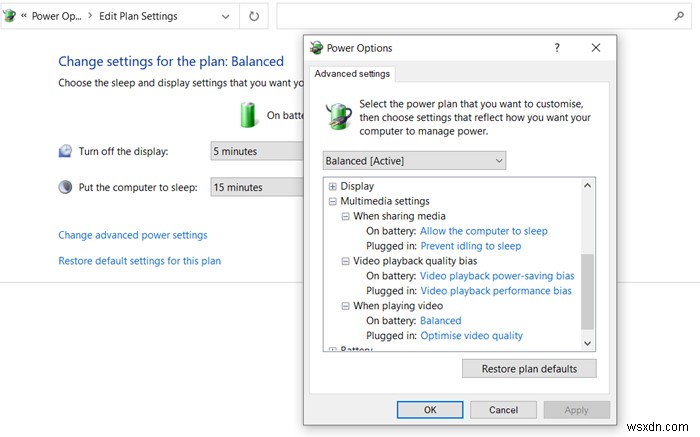This screenshot has height=437, width=700.
Task: Select the When playing video label
Action: [398, 306]
